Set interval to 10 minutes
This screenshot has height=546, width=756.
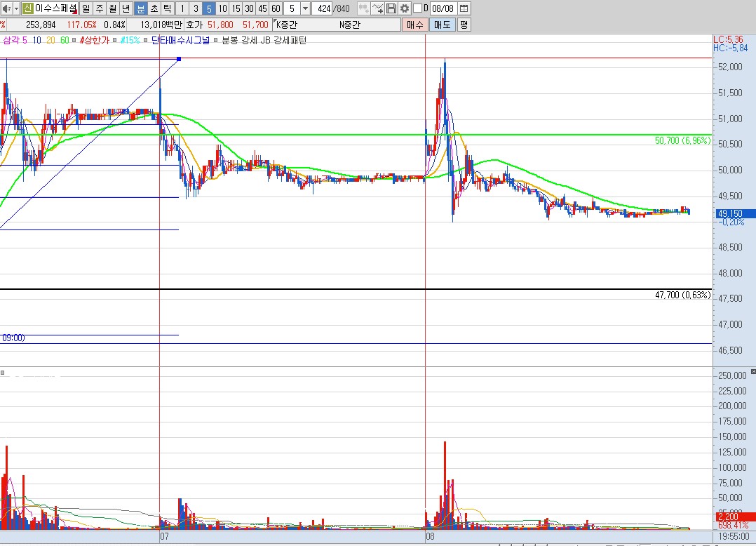pos(222,8)
